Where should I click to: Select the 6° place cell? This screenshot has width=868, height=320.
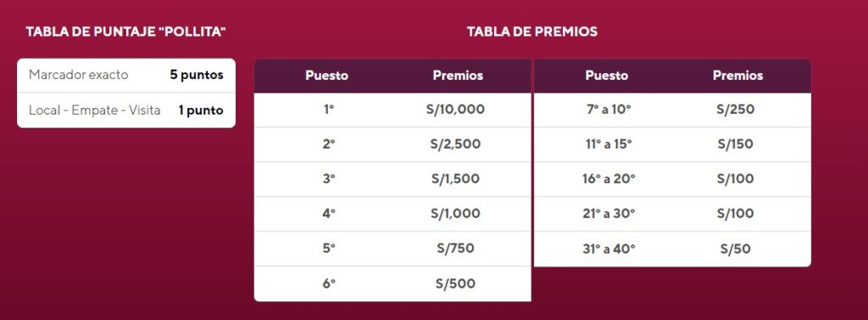[x=329, y=284]
